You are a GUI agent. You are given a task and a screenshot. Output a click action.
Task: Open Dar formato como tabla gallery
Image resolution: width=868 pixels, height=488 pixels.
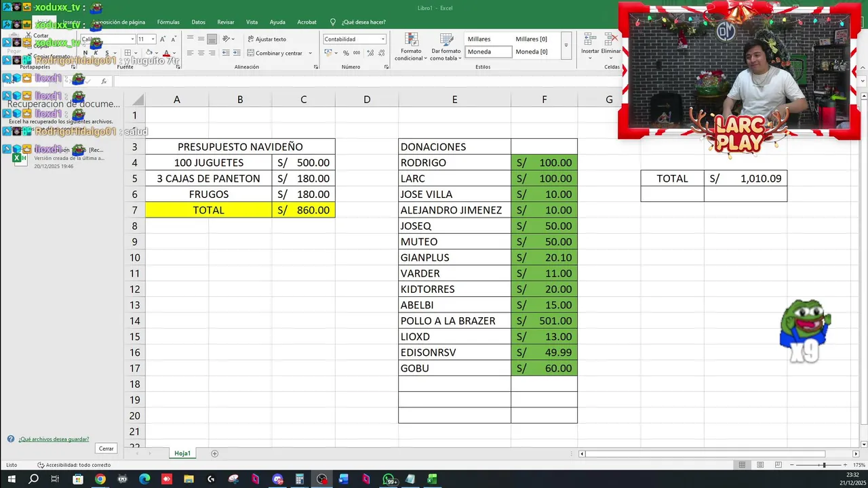pyautogui.click(x=446, y=47)
